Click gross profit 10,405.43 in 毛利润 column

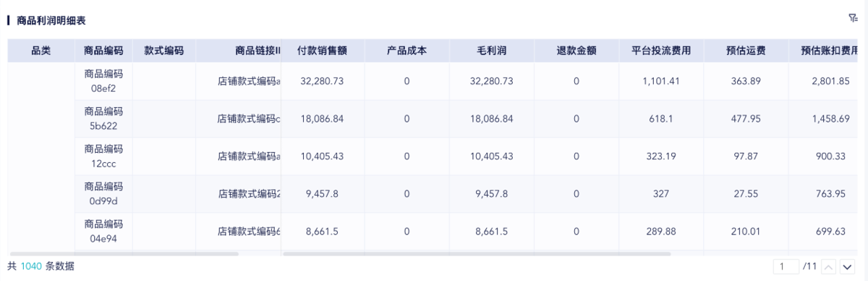click(x=492, y=156)
